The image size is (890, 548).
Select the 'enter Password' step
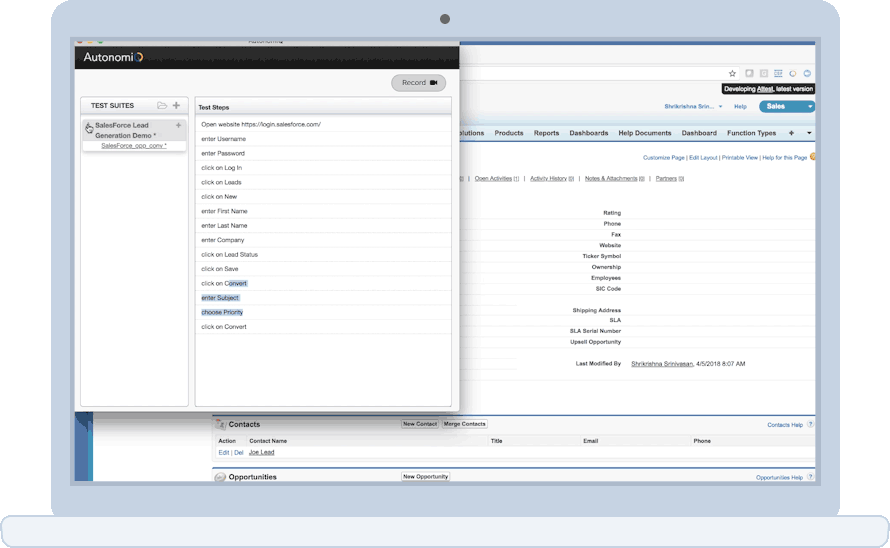(323, 153)
